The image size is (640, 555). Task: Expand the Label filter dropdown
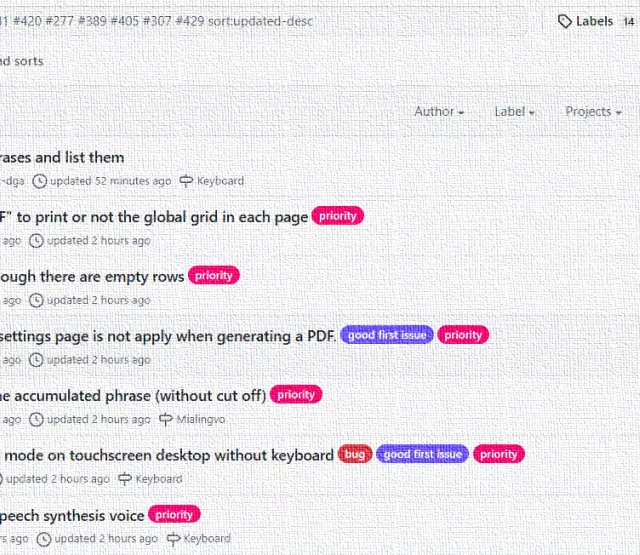pos(514,112)
